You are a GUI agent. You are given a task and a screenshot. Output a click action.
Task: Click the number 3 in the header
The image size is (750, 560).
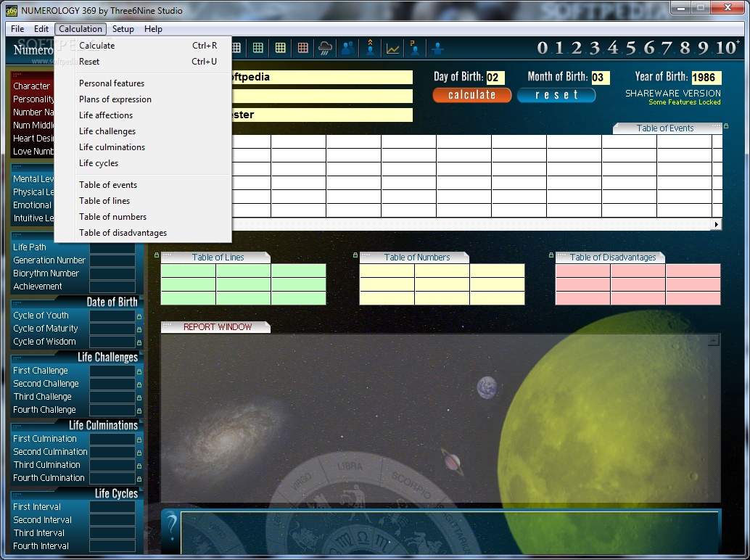click(x=595, y=48)
